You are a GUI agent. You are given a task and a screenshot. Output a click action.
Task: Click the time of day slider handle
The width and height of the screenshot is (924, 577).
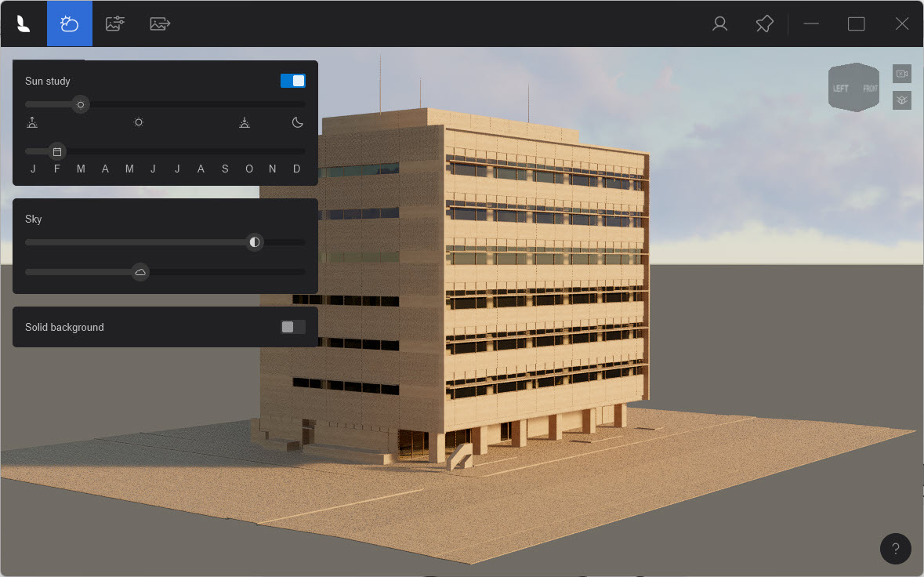(x=80, y=103)
